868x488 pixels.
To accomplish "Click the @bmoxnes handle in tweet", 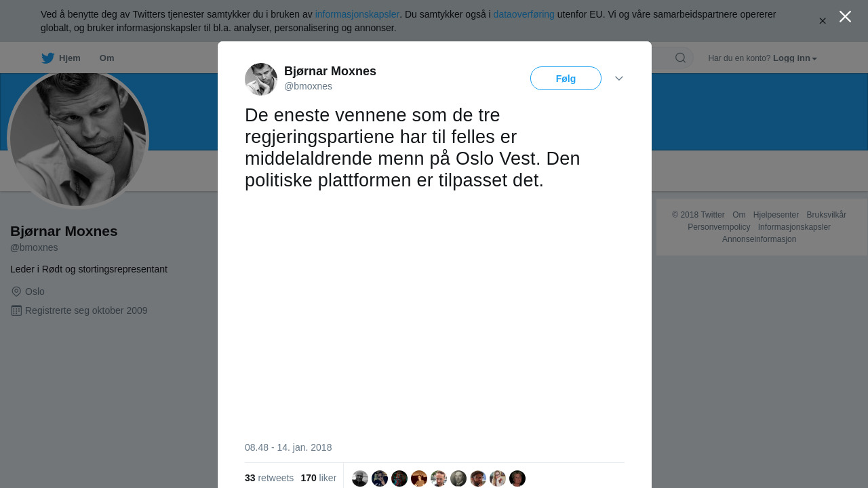I will click(x=308, y=86).
